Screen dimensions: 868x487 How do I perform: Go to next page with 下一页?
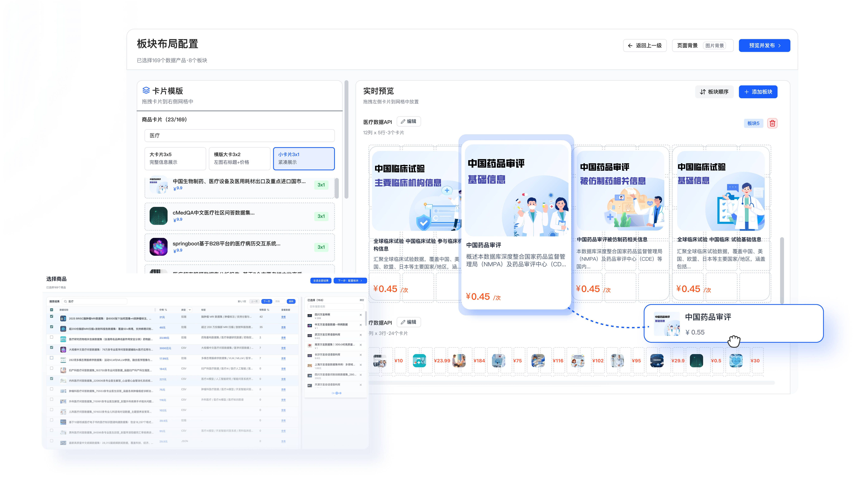pos(267,301)
